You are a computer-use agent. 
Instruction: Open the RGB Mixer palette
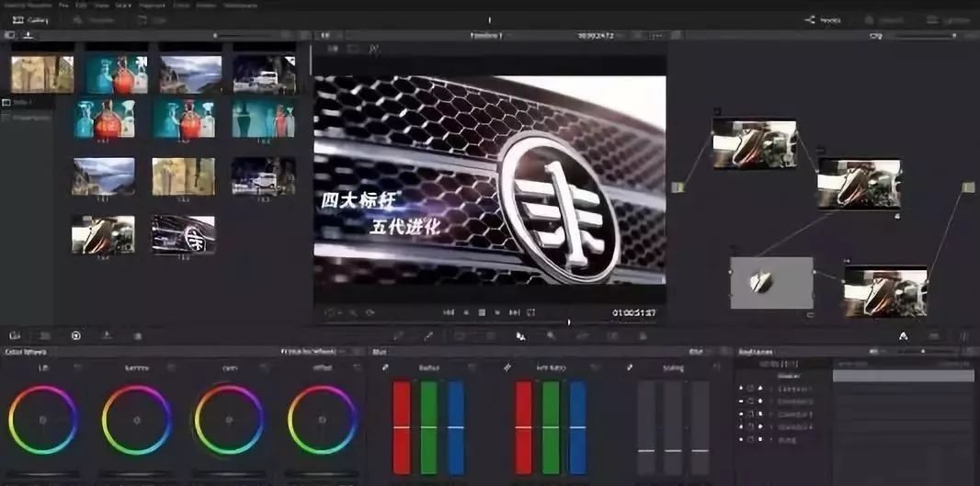(x=107, y=336)
